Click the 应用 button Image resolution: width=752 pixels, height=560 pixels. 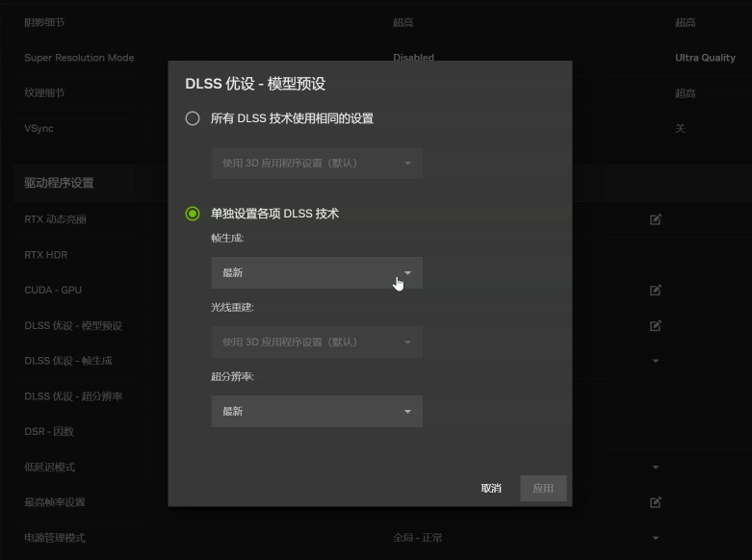pos(543,488)
